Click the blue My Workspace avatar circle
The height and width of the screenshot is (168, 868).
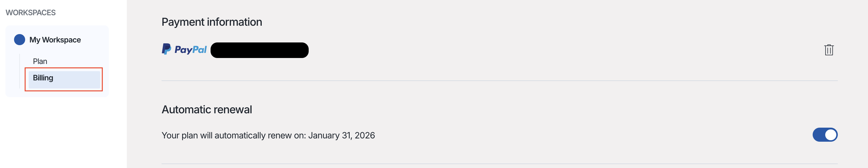pyautogui.click(x=19, y=40)
